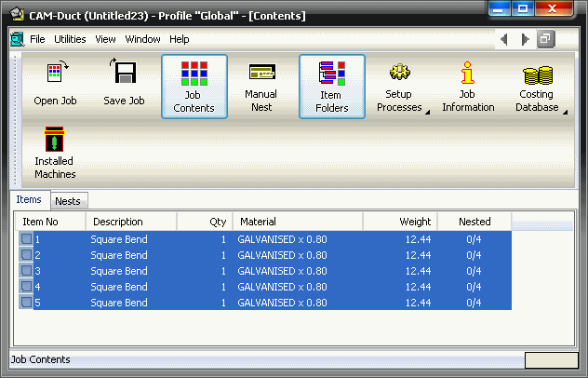
Task: Click the restore child window button
Action: tap(545, 39)
